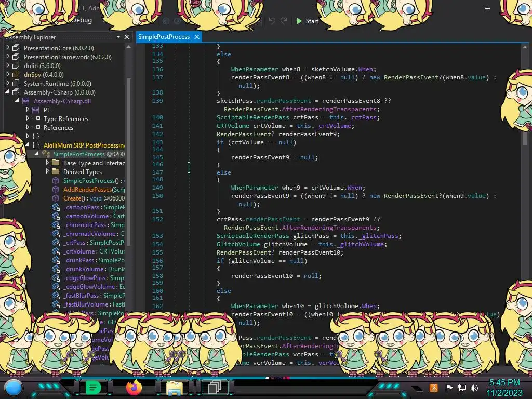Click the AddRenderPasses method icon

[56, 189]
